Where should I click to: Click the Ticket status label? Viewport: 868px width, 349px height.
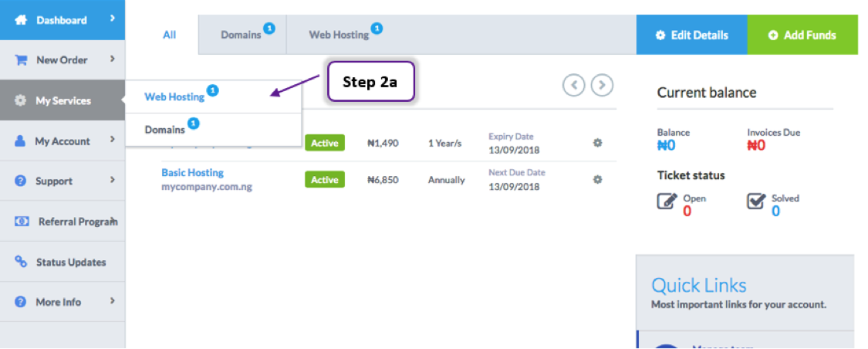pyautogui.click(x=691, y=175)
